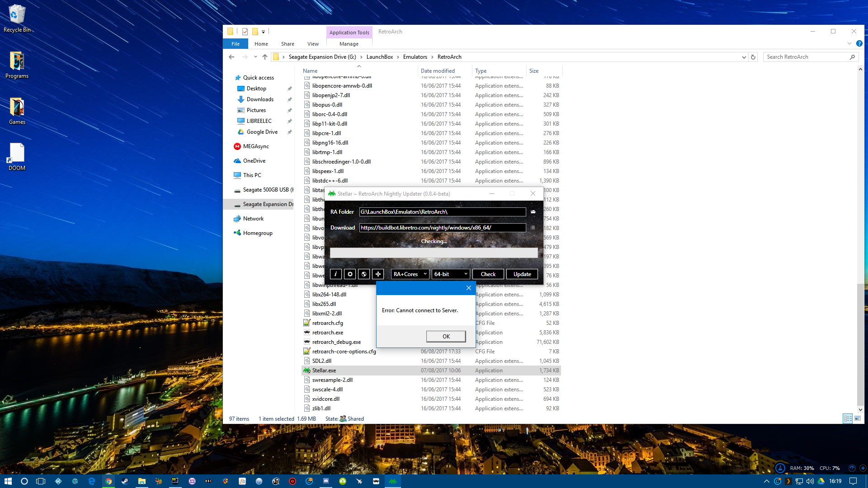Screen dimensions: 868x488
Task: Open Google Chrome from taskbar
Action: coord(108,481)
